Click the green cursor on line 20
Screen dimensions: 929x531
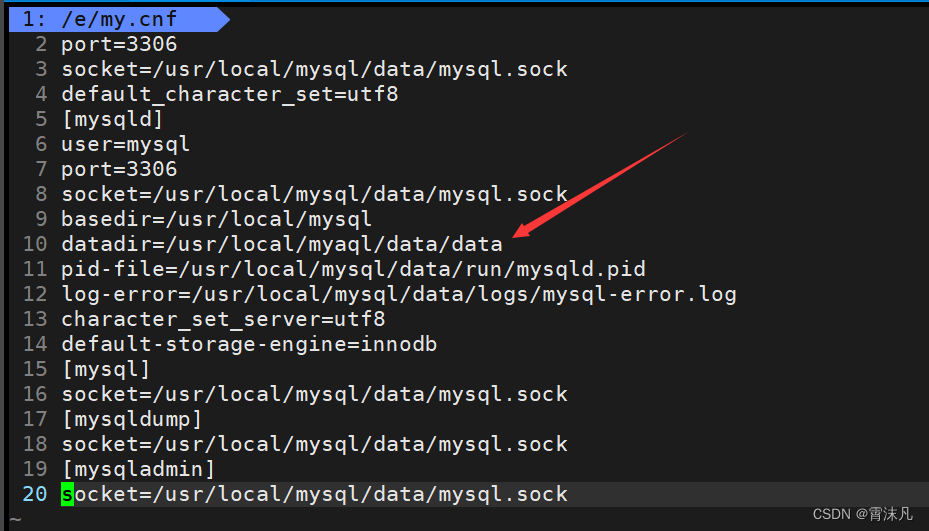[67, 494]
